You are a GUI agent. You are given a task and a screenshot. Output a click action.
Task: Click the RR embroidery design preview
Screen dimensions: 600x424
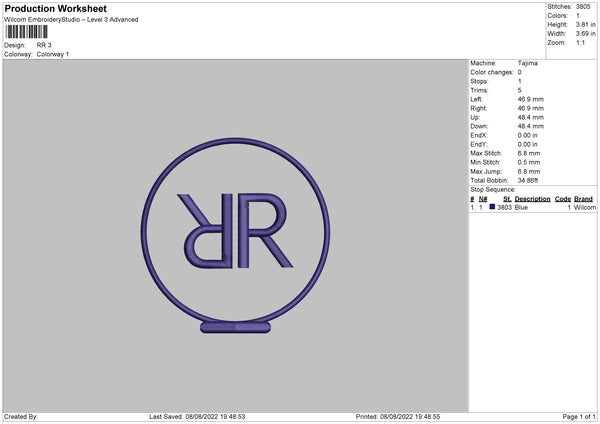pyautogui.click(x=235, y=236)
